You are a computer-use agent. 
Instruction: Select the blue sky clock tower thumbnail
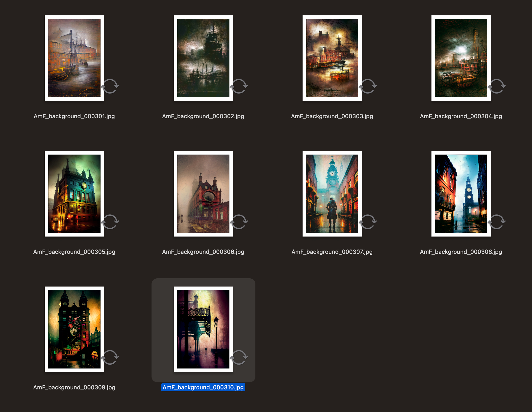[461, 194]
